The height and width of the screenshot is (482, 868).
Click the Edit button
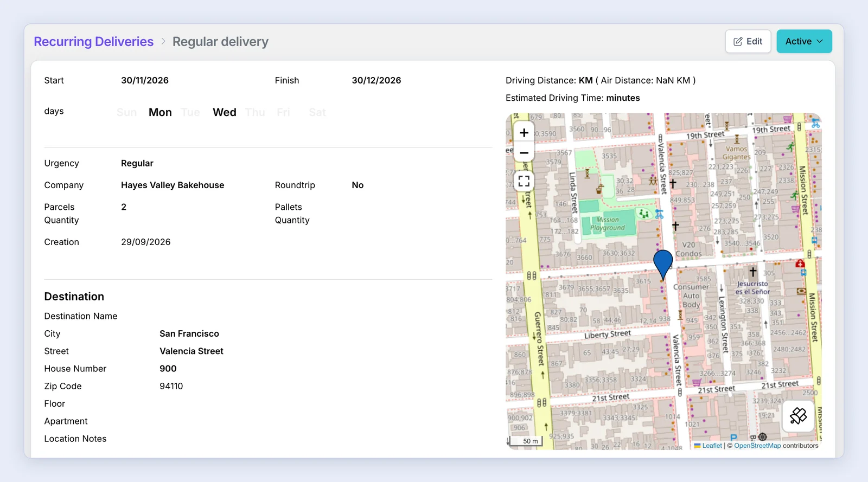[748, 41]
